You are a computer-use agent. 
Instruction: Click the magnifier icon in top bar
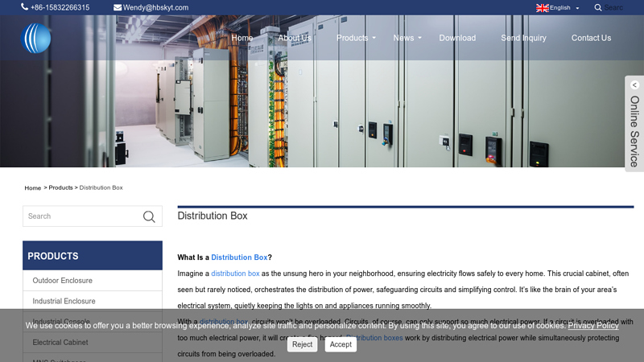point(598,7)
